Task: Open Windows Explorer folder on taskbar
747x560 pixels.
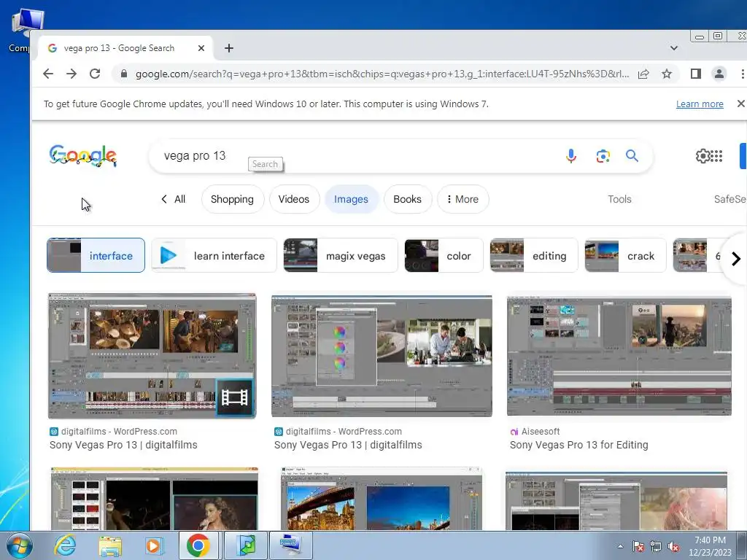Action: pos(110,545)
